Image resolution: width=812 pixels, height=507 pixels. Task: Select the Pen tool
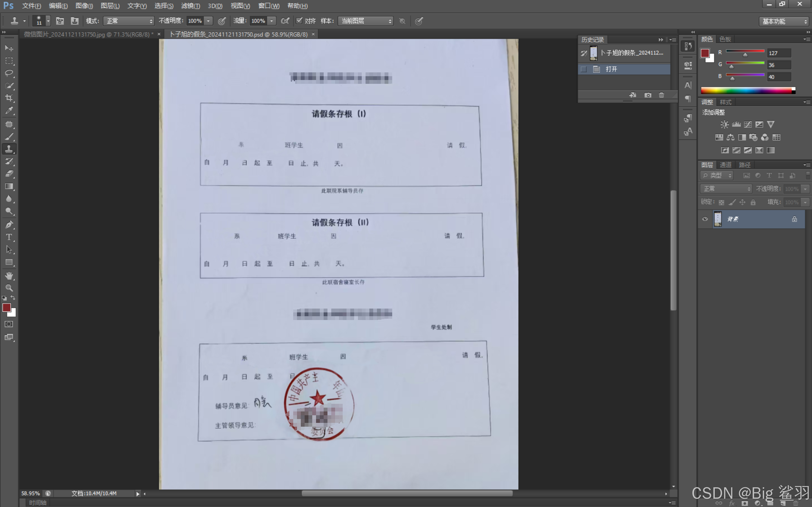click(x=9, y=224)
